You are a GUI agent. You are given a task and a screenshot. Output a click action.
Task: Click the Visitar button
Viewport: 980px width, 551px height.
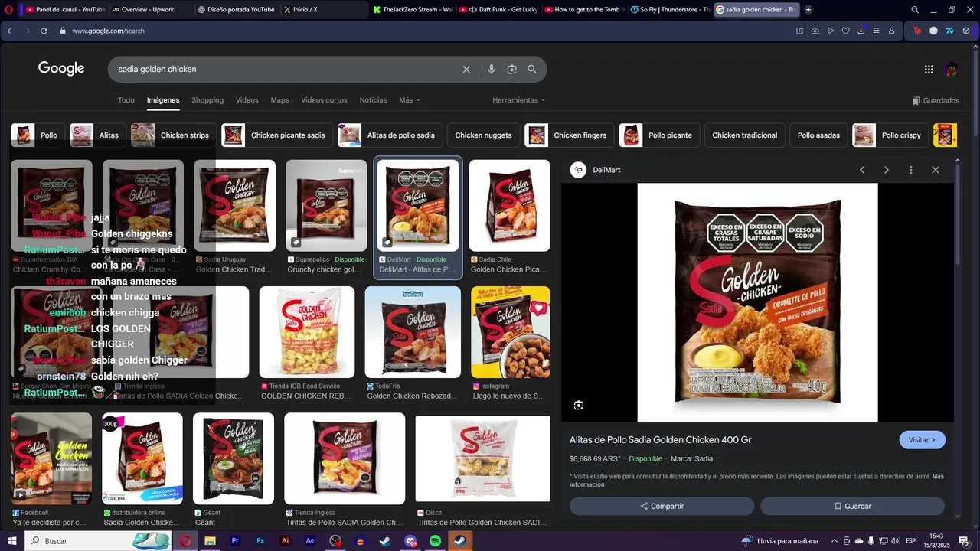[x=922, y=440]
